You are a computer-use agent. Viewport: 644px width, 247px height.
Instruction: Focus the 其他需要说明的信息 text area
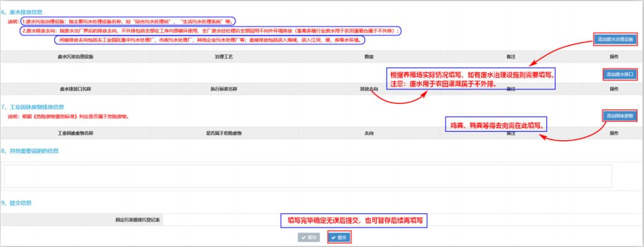pos(308,175)
